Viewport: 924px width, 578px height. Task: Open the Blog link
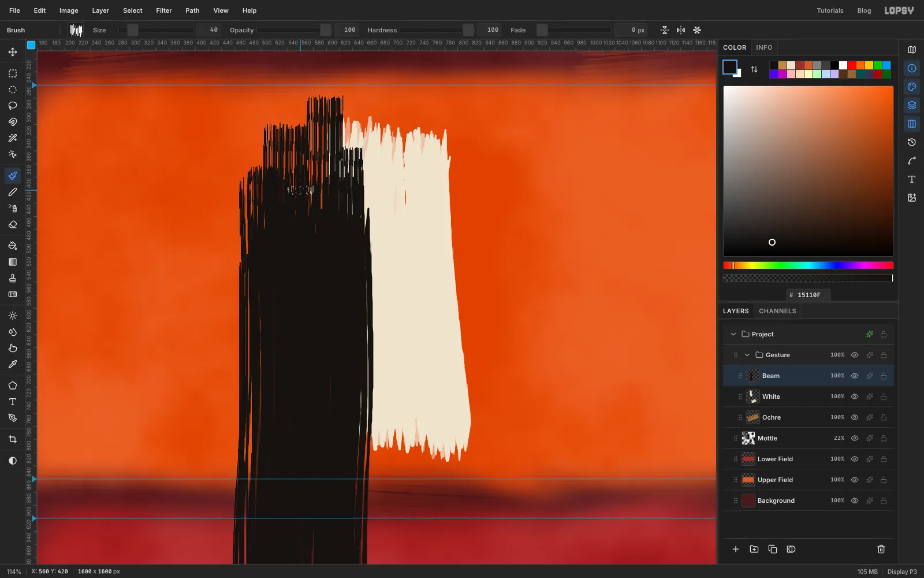(864, 10)
